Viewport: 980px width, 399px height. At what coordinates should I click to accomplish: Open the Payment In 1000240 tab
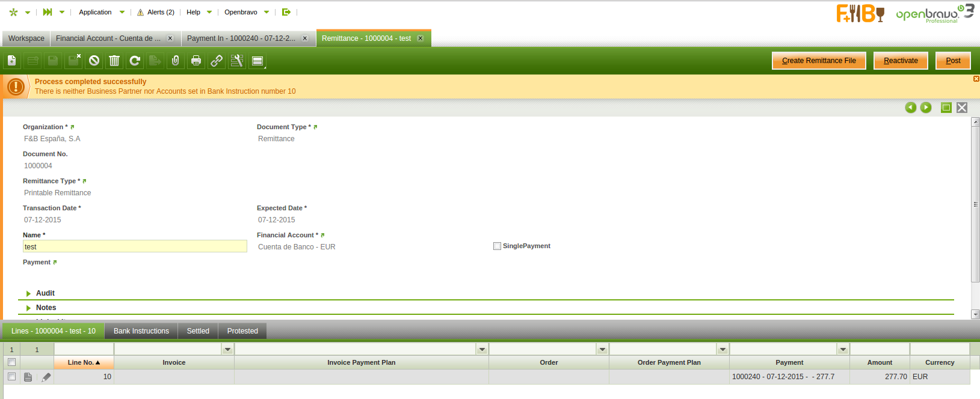click(x=241, y=38)
